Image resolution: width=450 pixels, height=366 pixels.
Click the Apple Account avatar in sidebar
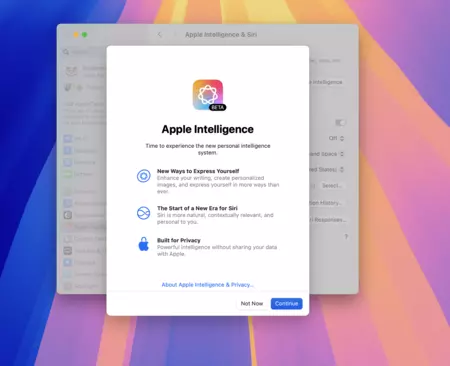[71, 71]
